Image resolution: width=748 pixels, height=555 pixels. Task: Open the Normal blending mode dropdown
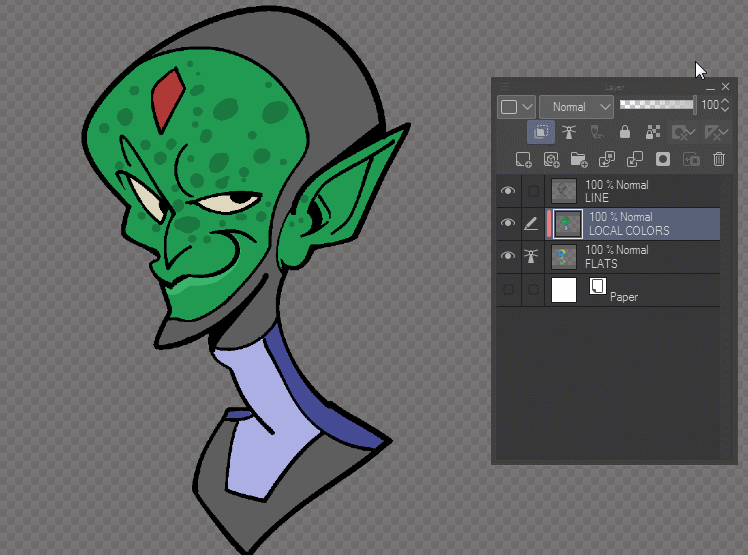(576, 106)
